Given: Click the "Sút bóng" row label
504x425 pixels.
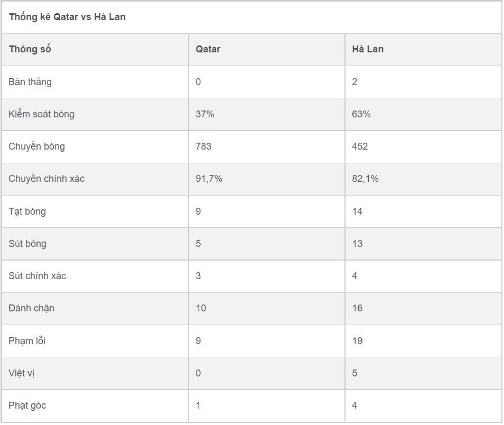Looking at the screenshot, I should (27, 244).
